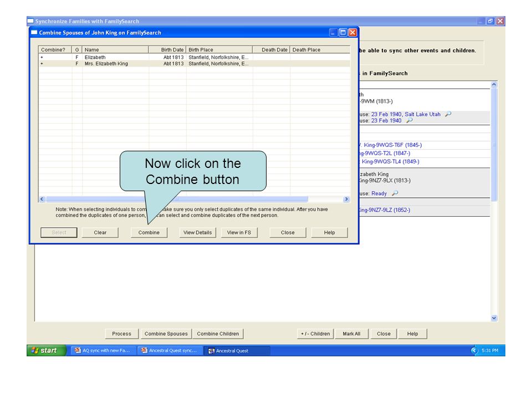Screen dimensions: 532x399
Task: Click the 5:31 PM taskbar clock
Action: [x=490, y=350]
